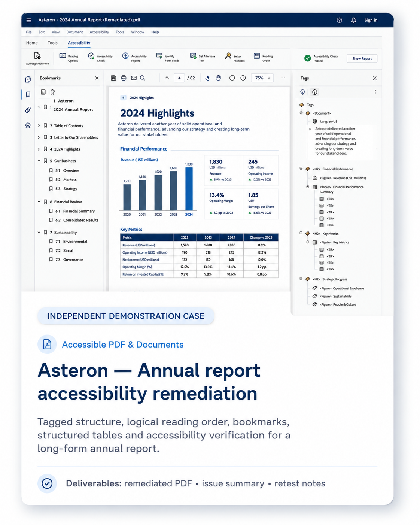This screenshot has width=420, height=525.
Task: Select Figure People & Culture tag
Action: coord(334,304)
